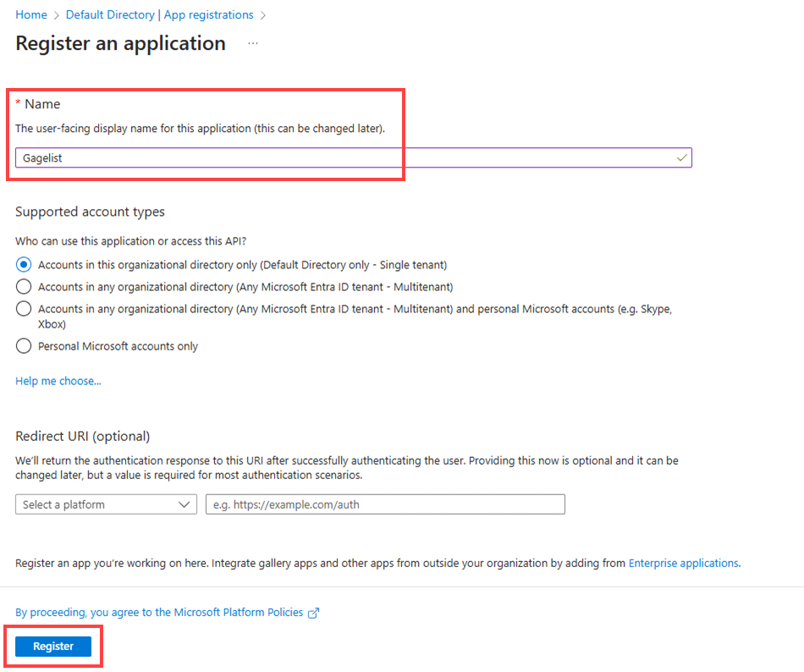Viewport: 804px width, 672px height.
Task: Click the green validation checkmark icon
Action: (x=682, y=157)
